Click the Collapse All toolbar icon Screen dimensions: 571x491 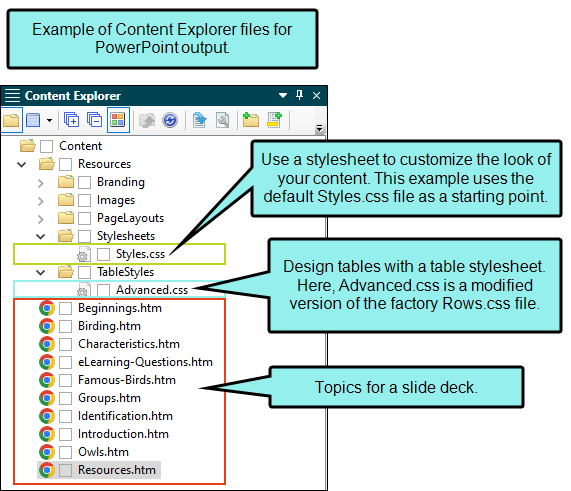tap(94, 119)
